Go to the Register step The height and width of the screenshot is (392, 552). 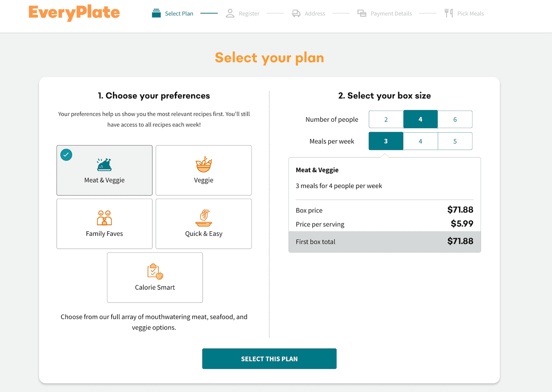pos(249,14)
